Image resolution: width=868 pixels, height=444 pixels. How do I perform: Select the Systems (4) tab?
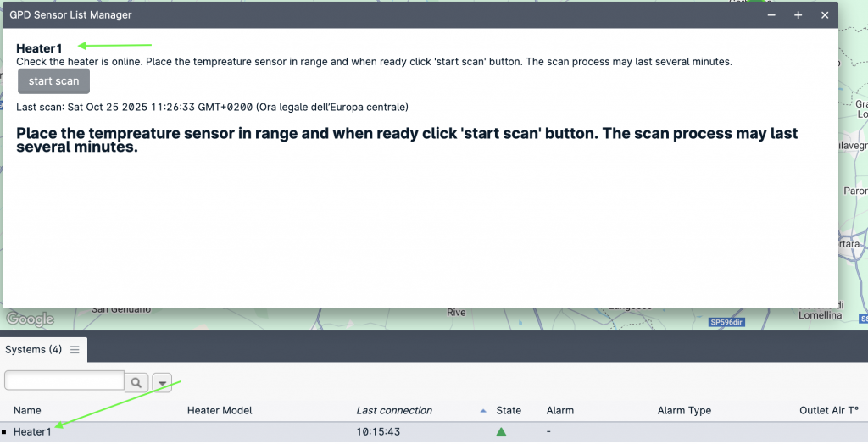click(33, 349)
